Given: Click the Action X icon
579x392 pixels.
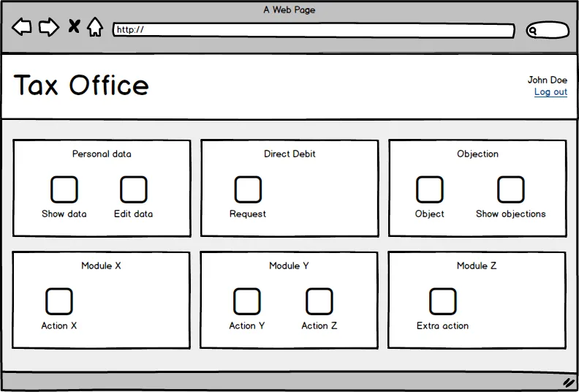Looking at the screenshot, I should (59, 301).
